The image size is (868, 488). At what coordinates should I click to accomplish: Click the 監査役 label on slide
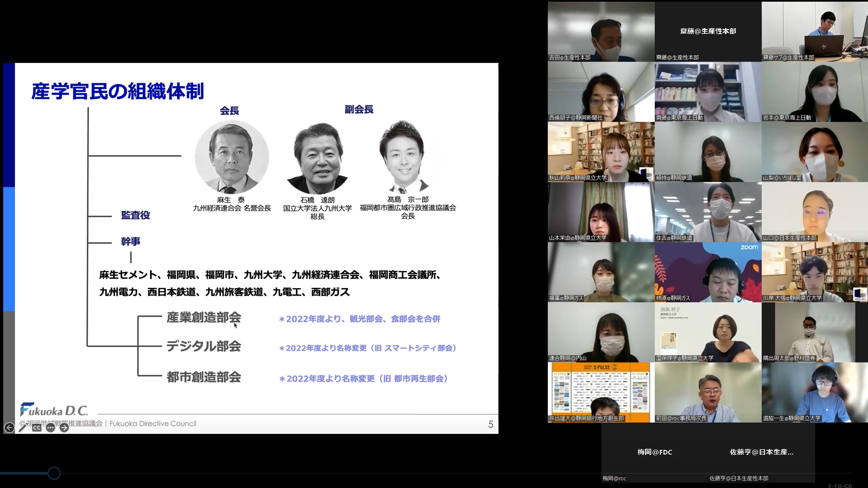tap(135, 215)
